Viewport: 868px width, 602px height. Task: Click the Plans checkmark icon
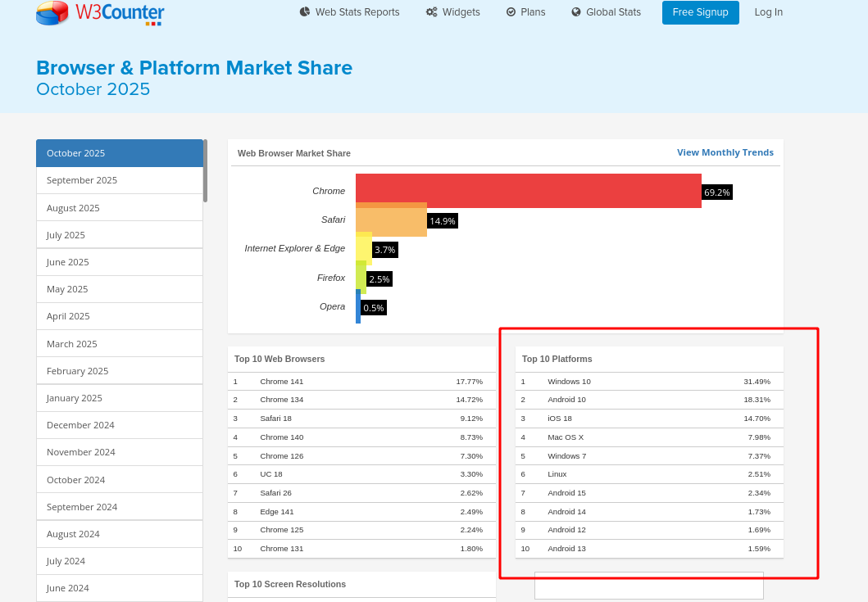pyautogui.click(x=511, y=12)
